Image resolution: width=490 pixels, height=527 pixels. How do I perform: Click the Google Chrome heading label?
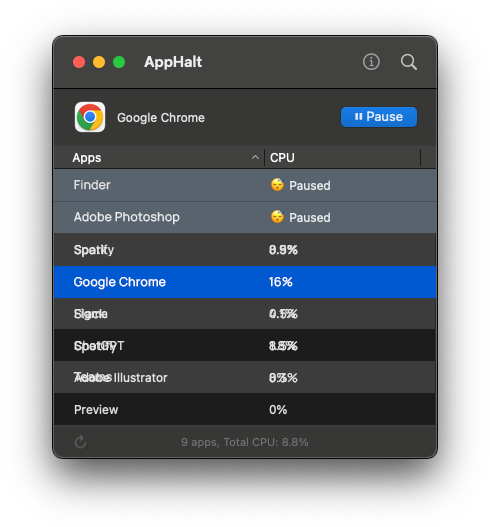point(161,118)
